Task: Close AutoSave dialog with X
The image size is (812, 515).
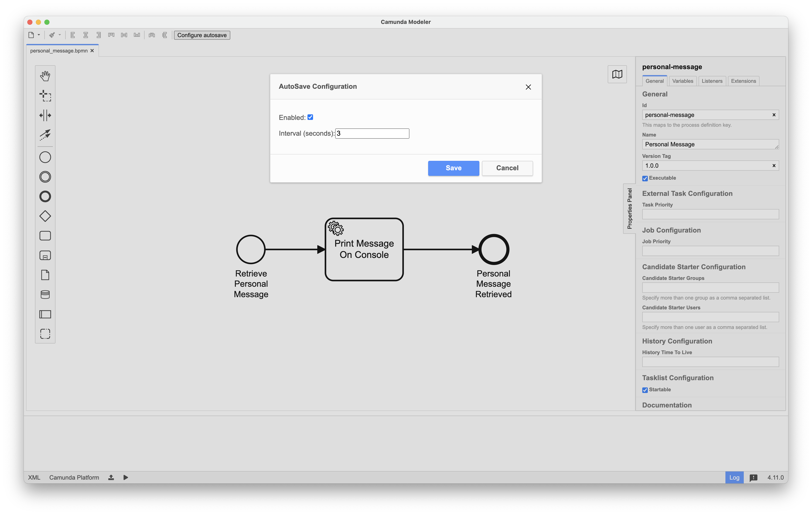Action: tap(528, 87)
